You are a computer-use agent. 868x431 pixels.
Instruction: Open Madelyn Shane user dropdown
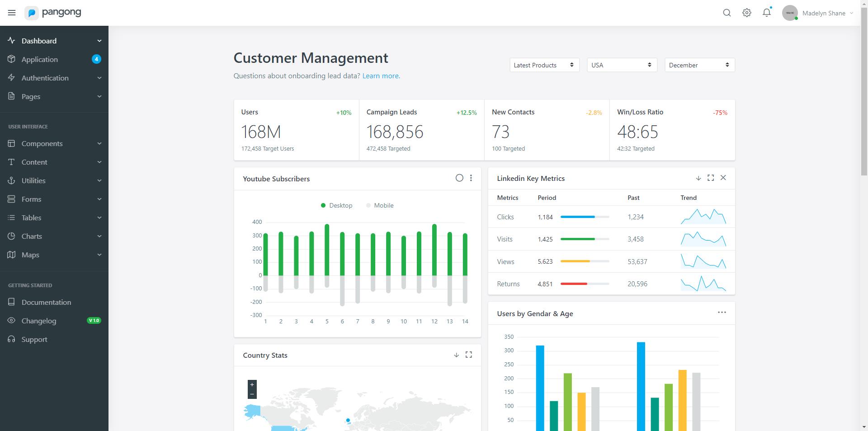coord(827,13)
